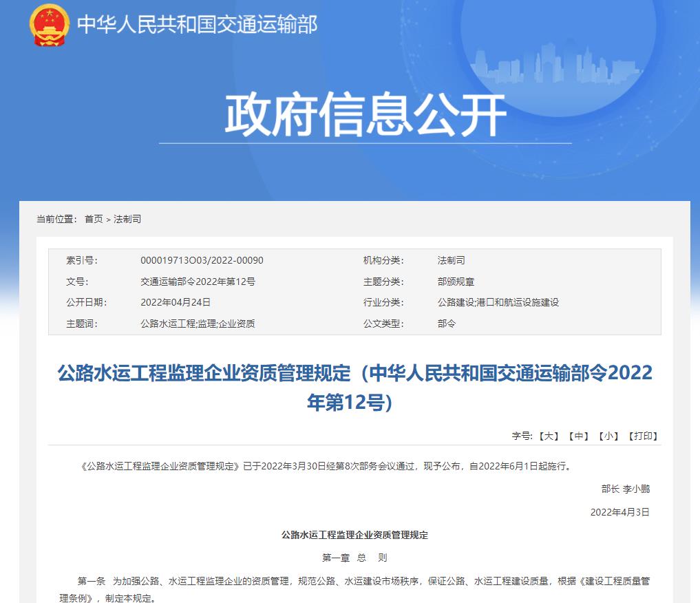
Task: Click the 主题分类 label
Action: tap(383, 282)
